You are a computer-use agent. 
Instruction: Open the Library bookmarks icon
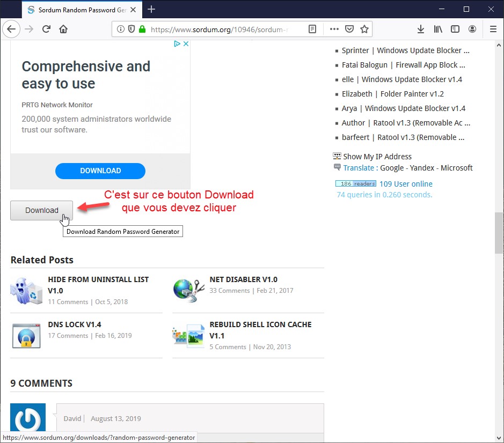(438, 29)
